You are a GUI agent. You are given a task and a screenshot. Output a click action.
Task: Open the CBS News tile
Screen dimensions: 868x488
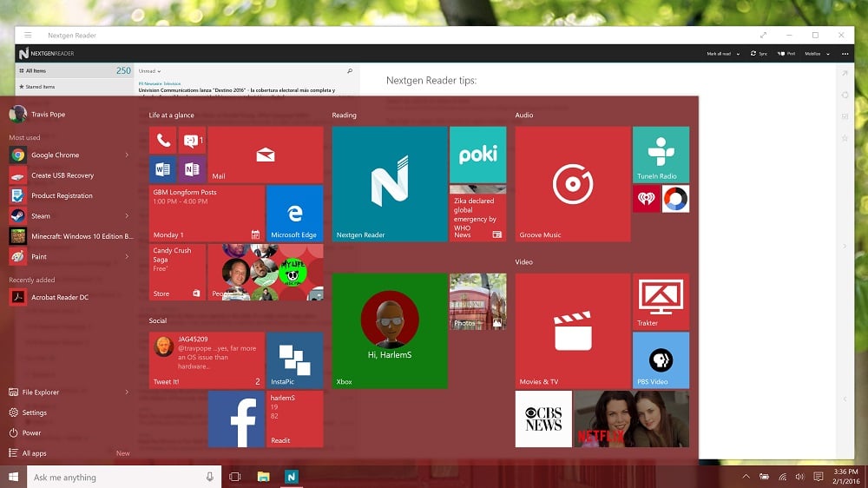543,419
